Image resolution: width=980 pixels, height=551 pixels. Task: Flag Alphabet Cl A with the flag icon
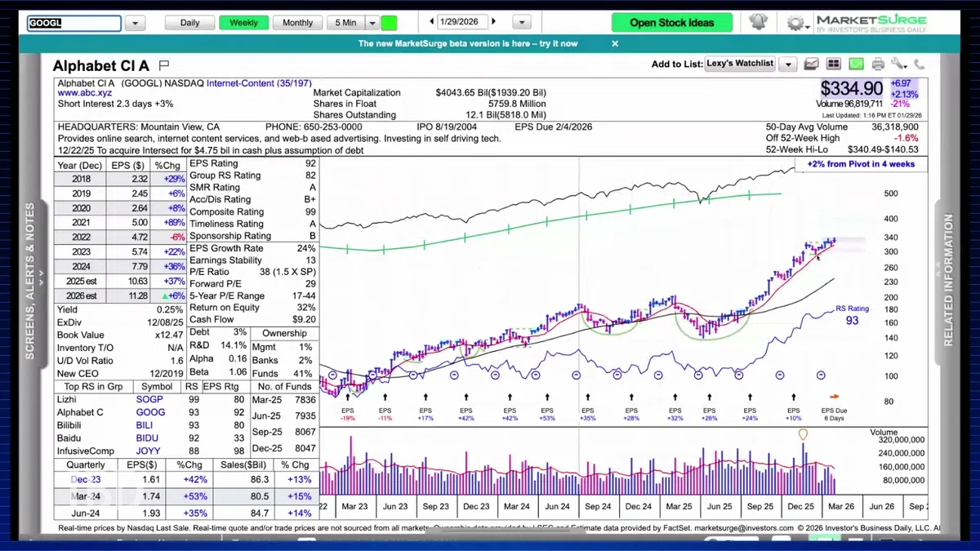163,65
